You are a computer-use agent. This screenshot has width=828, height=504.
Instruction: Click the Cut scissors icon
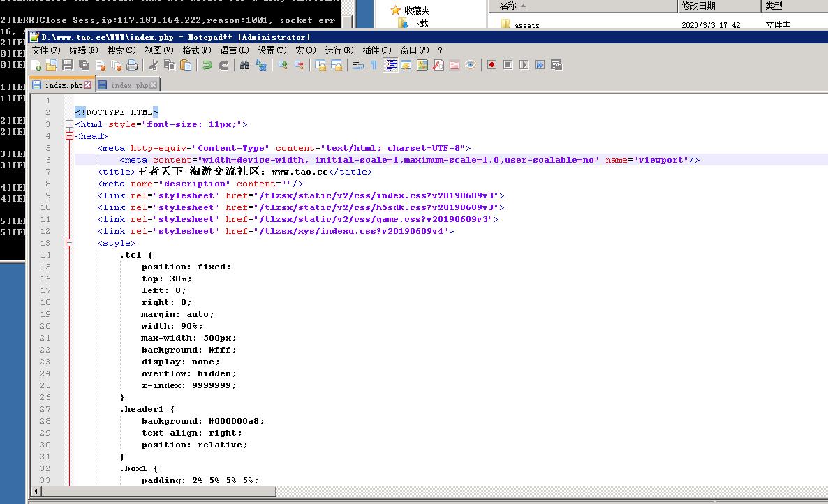click(x=153, y=65)
